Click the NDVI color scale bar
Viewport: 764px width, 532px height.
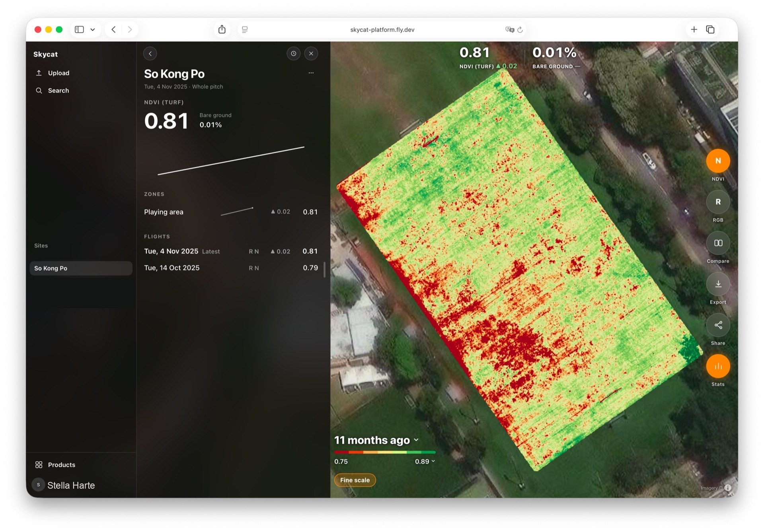(x=385, y=452)
